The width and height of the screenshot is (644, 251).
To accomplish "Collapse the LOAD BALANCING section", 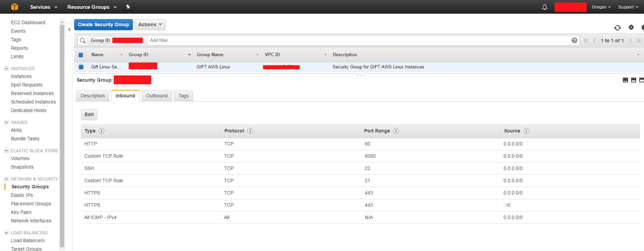I will (x=6, y=233).
